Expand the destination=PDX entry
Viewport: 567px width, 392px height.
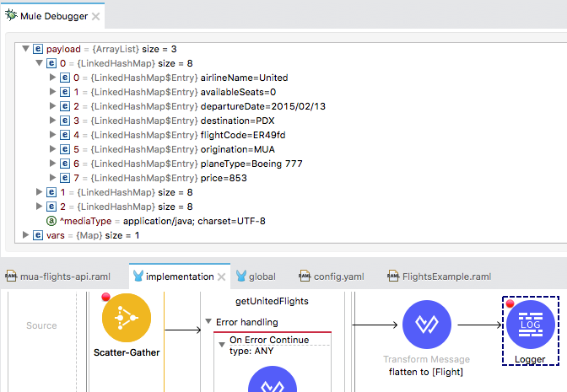(x=52, y=120)
